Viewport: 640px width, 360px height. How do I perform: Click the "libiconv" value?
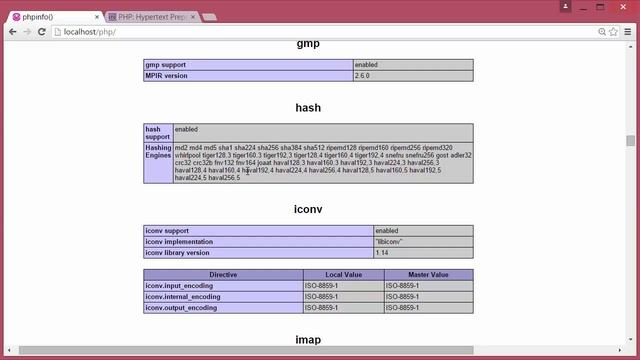423,242
